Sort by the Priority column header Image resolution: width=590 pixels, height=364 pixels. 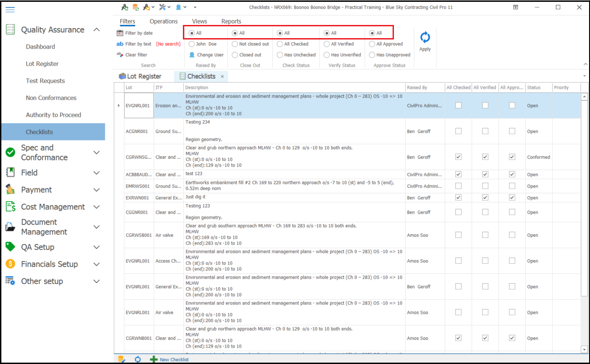[566, 88]
